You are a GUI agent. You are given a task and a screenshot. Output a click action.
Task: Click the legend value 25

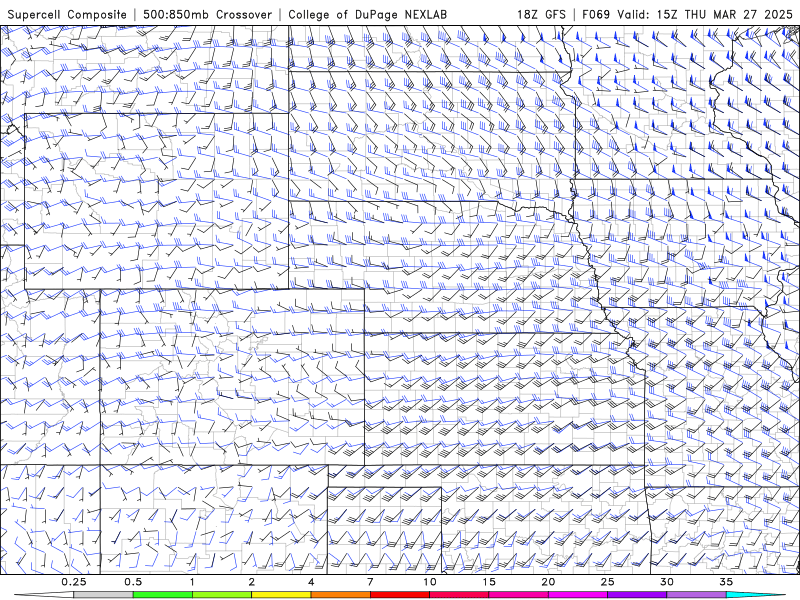coord(608,582)
